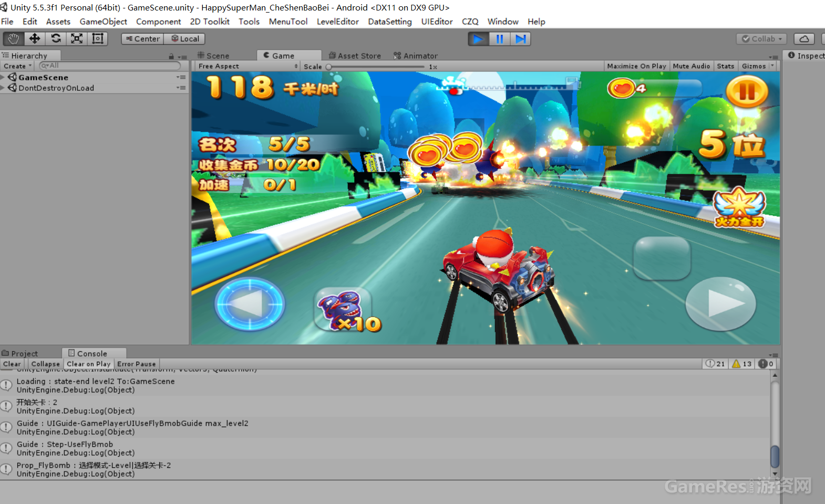Open the cloud services panel
This screenshot has width=825, height=504.
coord(804,39)
